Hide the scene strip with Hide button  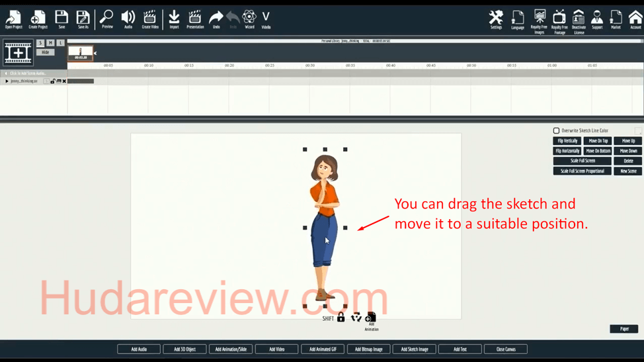click(x=45, y=52)
